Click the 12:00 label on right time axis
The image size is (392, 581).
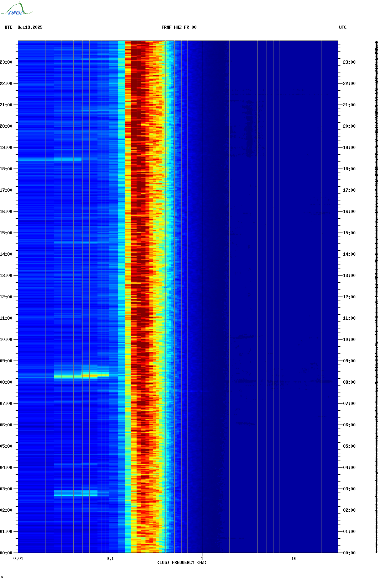click(349, 297)
